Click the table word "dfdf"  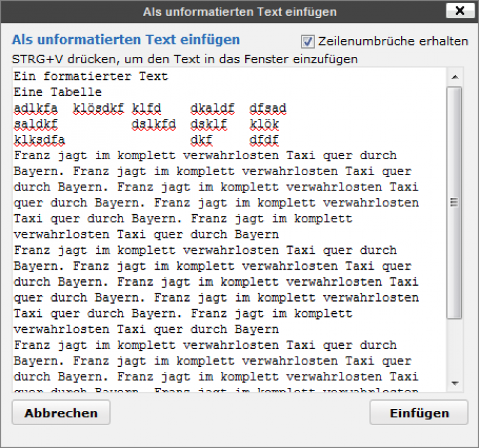point(264,139)
